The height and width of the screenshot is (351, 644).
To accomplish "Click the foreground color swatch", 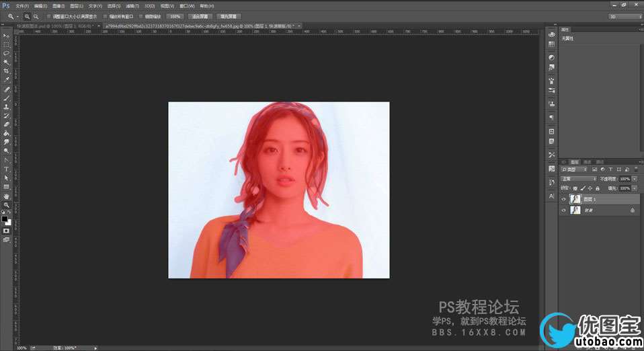I will [x=5, y=219].
